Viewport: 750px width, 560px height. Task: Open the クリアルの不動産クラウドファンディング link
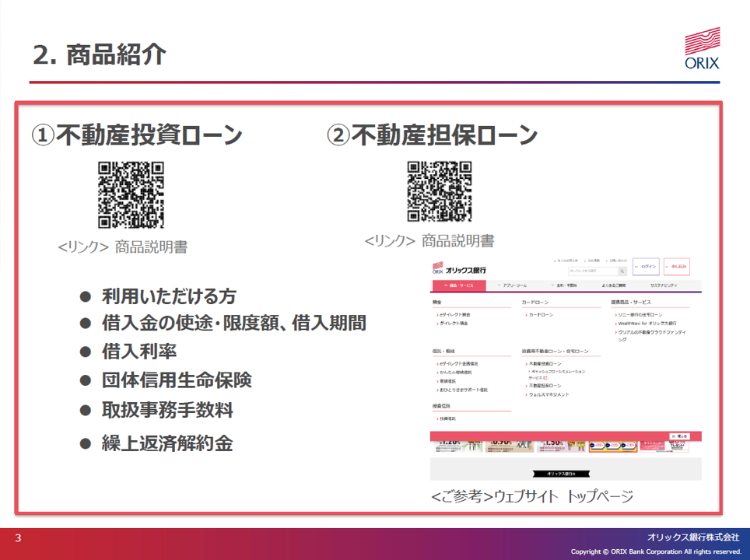650,335
